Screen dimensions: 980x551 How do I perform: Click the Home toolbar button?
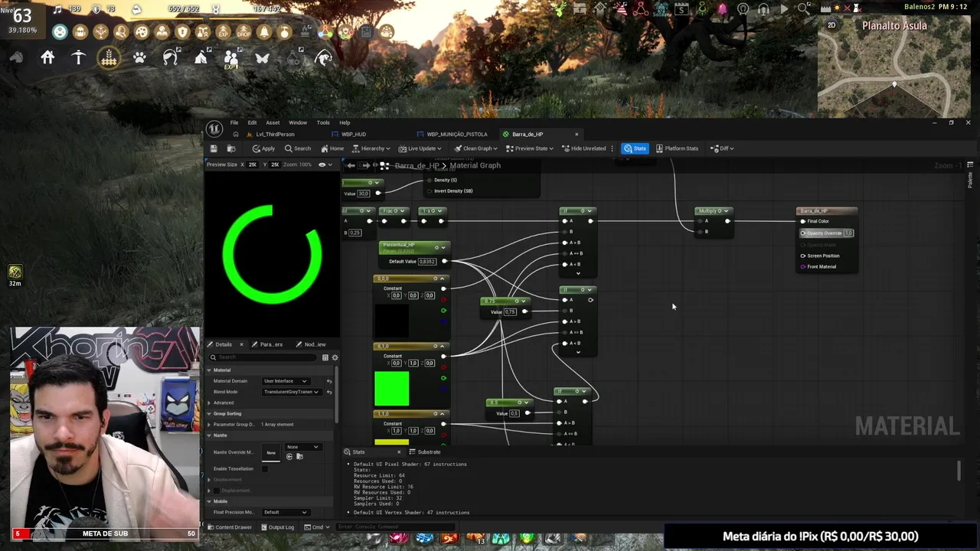[332, 148]
